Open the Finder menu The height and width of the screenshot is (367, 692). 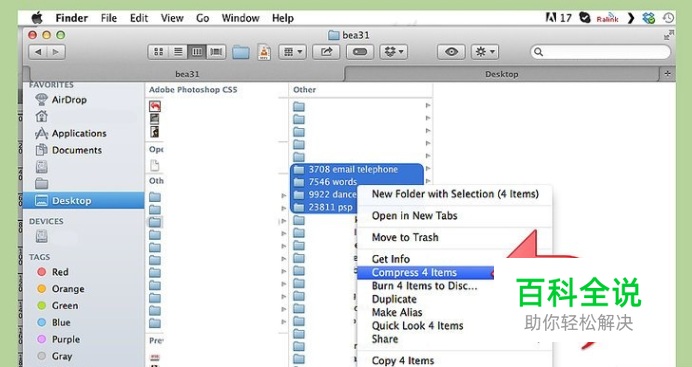coord(71,18)
